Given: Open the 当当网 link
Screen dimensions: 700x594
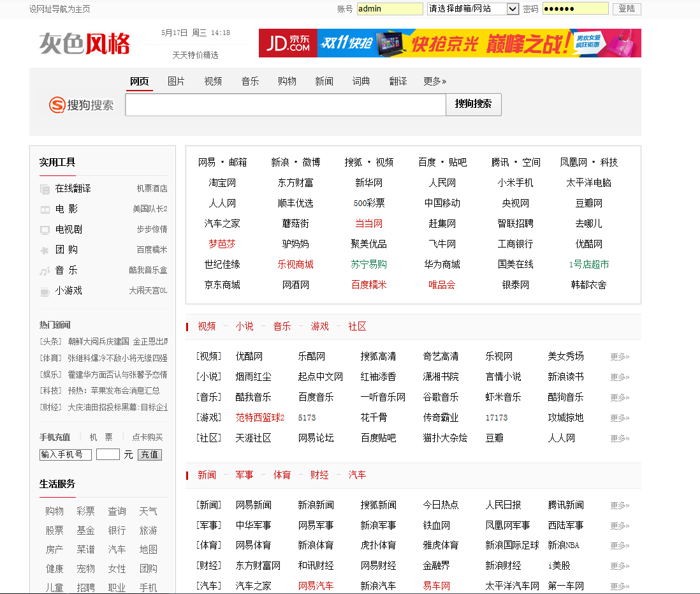Looking at the screenshot, I should [x=368, y=223].
